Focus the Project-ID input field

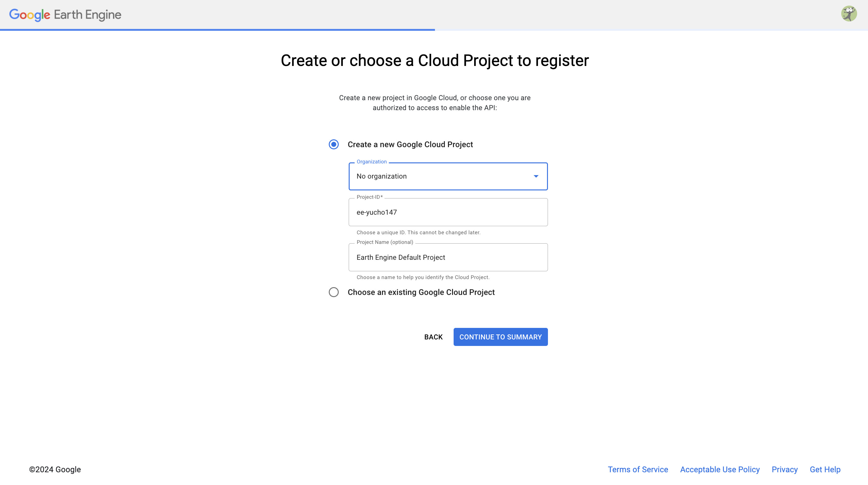(x=448, y=212)
